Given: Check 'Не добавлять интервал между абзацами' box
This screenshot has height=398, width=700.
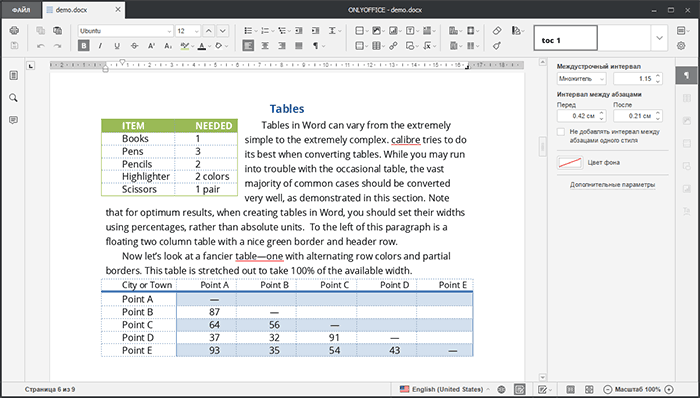Looking at the screenshot, I should click(x=561, y=132).
